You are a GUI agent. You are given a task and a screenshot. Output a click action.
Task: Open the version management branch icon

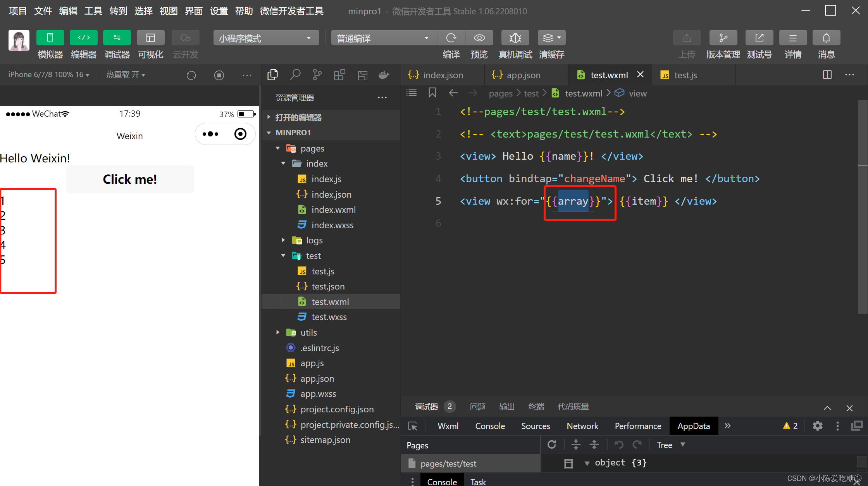click(723, 38)
